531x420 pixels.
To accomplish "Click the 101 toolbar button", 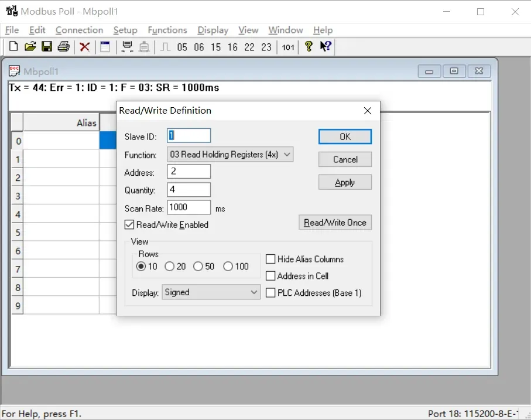I will click(x=288, y=47).
